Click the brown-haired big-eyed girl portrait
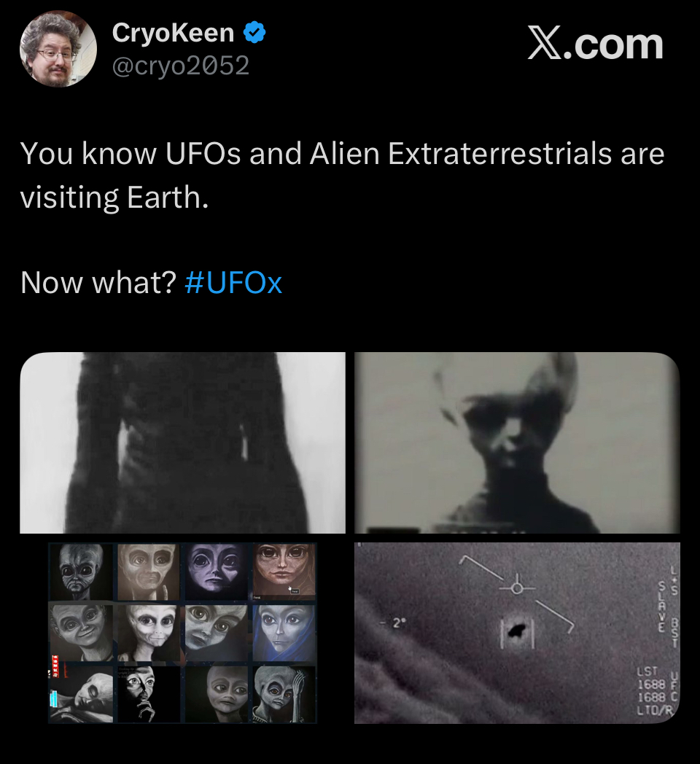 (284, 572)
